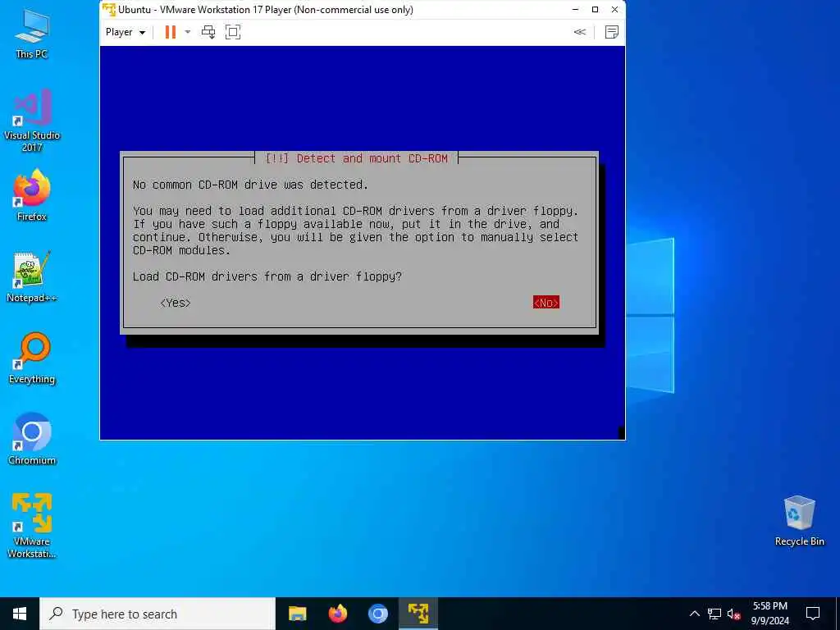Choose <No> in the CD-ROM dialog
The width and height of the screenshot is (840, 630).
(x=546, y=303)
